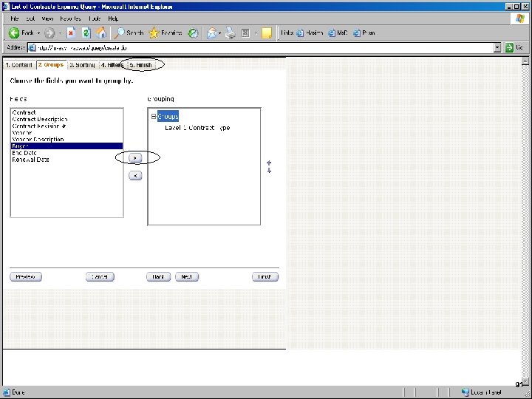Click the Edit page icon next to Print

[245, 33]
